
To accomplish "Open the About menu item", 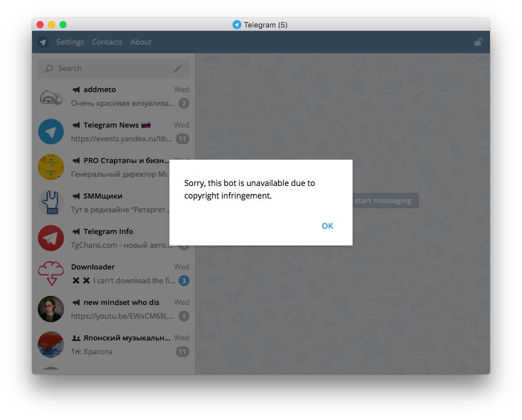I will click(x=141, y=42).
